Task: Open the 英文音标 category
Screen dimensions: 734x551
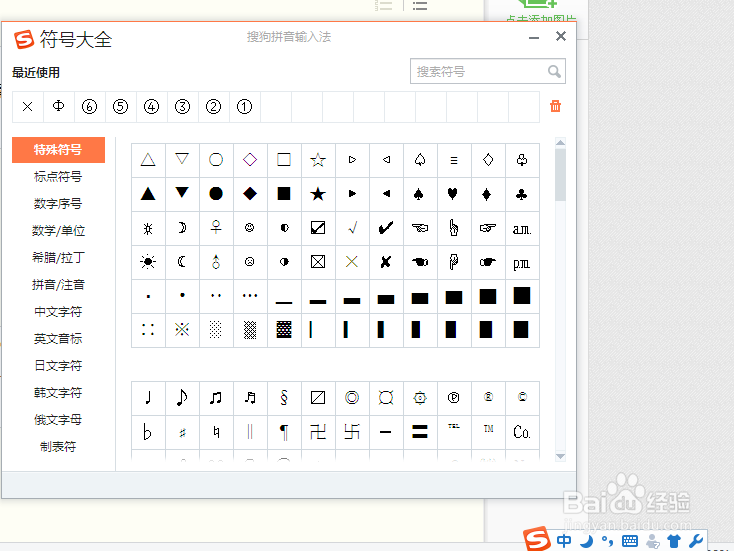Action: (58, 338)
